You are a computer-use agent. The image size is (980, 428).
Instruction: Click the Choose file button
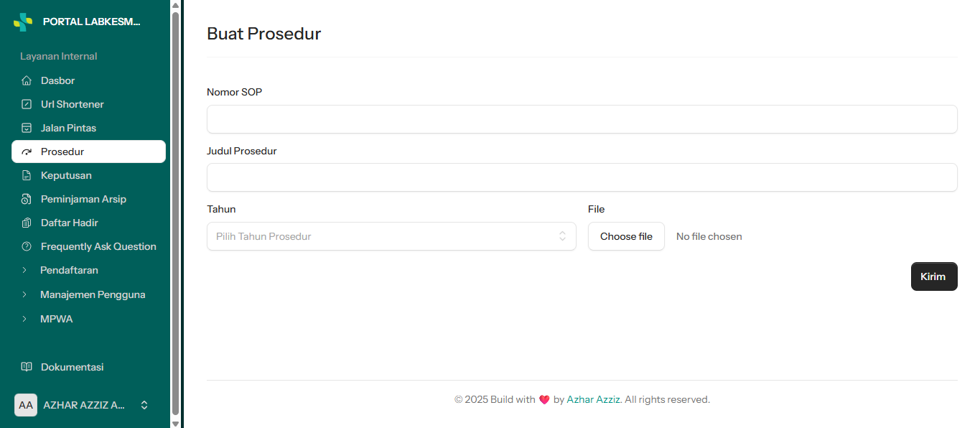626,236
